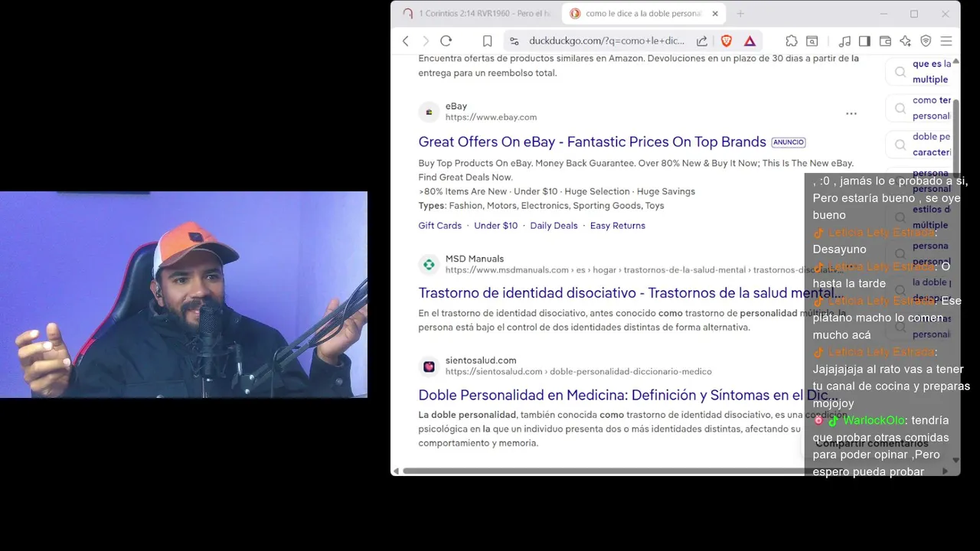Open 'Doble Personalidad en Medicina' result
This screenshot has height=551, width=980.
pos(628,395)
